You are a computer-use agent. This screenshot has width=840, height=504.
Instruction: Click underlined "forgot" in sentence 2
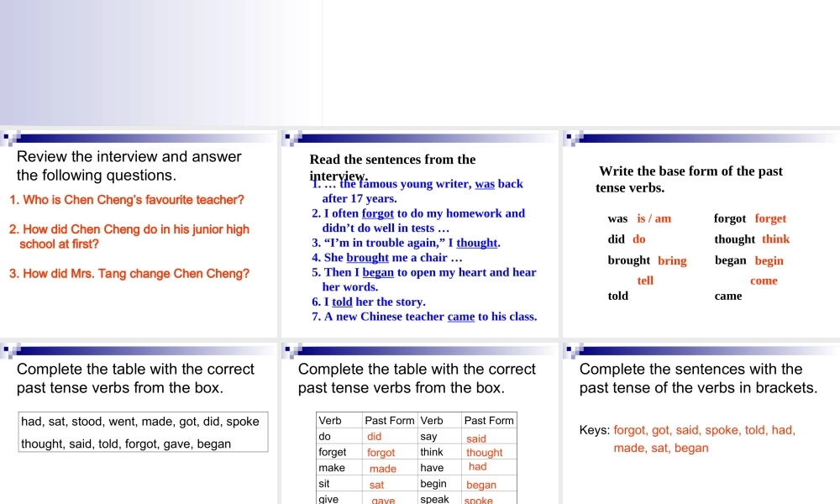click(x=378, y=213)
